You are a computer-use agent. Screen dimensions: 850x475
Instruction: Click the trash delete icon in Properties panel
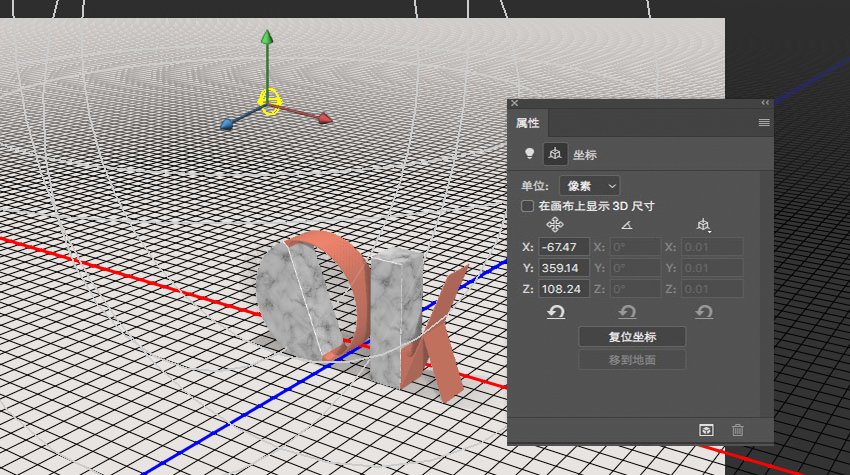[738, 430]
